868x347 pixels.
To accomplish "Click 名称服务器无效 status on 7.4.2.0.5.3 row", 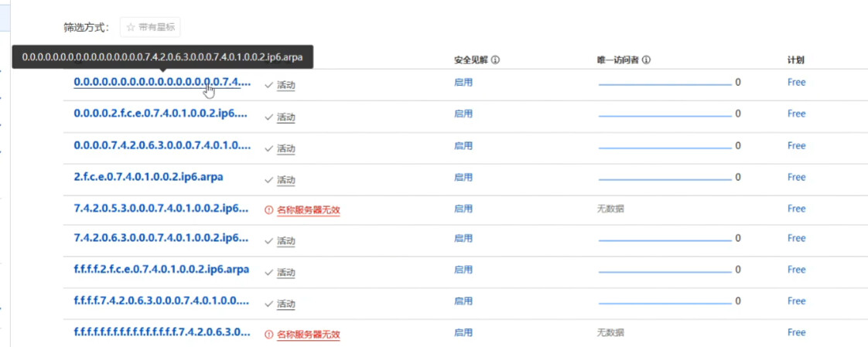I will click(308, 209).
